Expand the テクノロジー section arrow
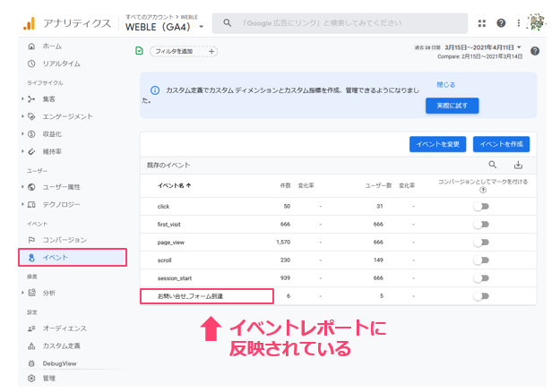The image size is (560, 392). [22, 204]
